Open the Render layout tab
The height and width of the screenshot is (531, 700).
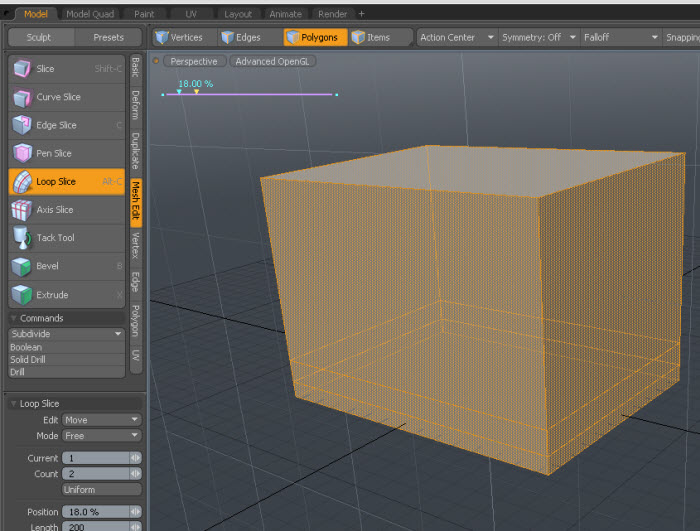point(332,14)
